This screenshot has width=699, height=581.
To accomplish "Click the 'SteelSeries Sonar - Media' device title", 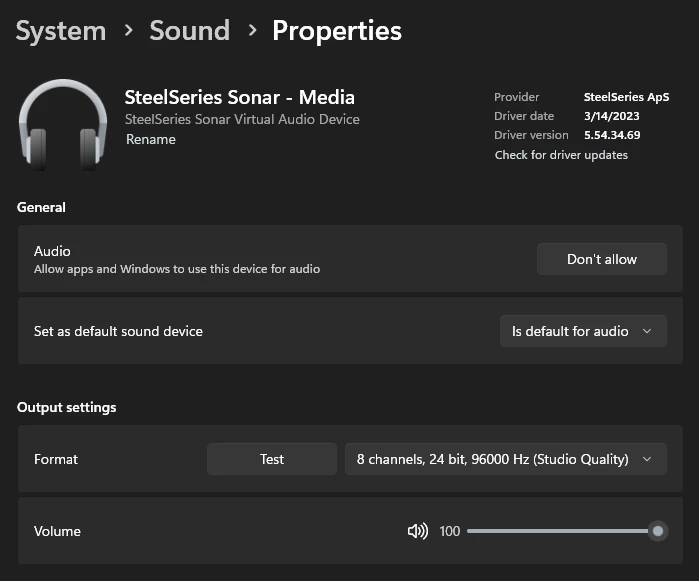I will click(x=239, y=97).
